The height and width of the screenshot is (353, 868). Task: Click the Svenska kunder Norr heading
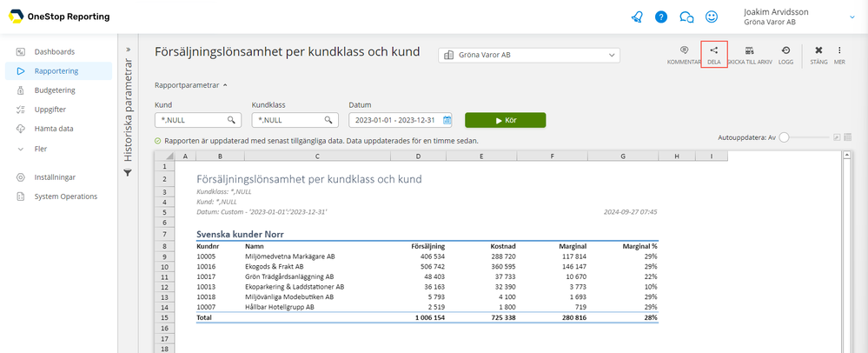tap(241, 235)
